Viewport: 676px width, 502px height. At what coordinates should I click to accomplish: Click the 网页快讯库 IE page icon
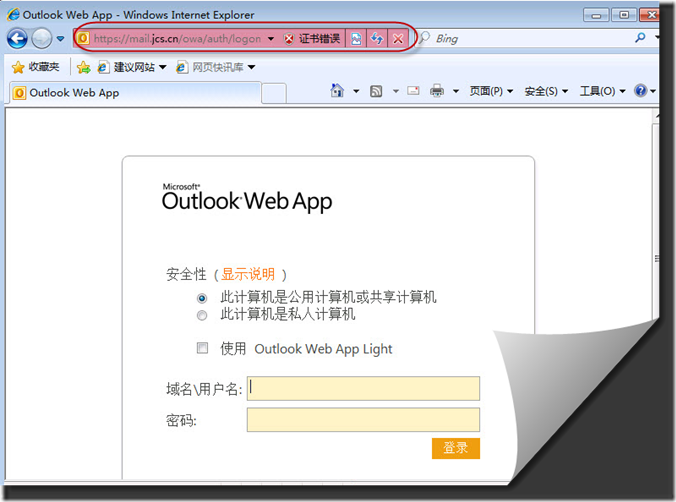182,67
